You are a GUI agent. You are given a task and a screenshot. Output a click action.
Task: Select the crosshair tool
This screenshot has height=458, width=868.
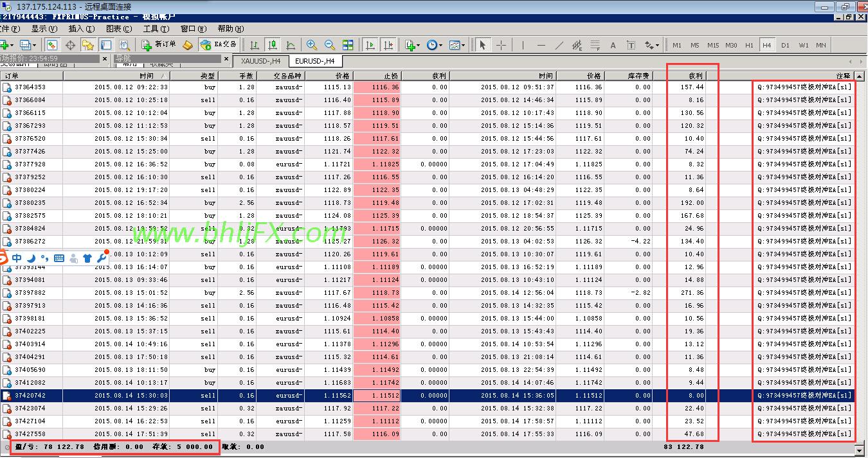[x=501, y=45]
